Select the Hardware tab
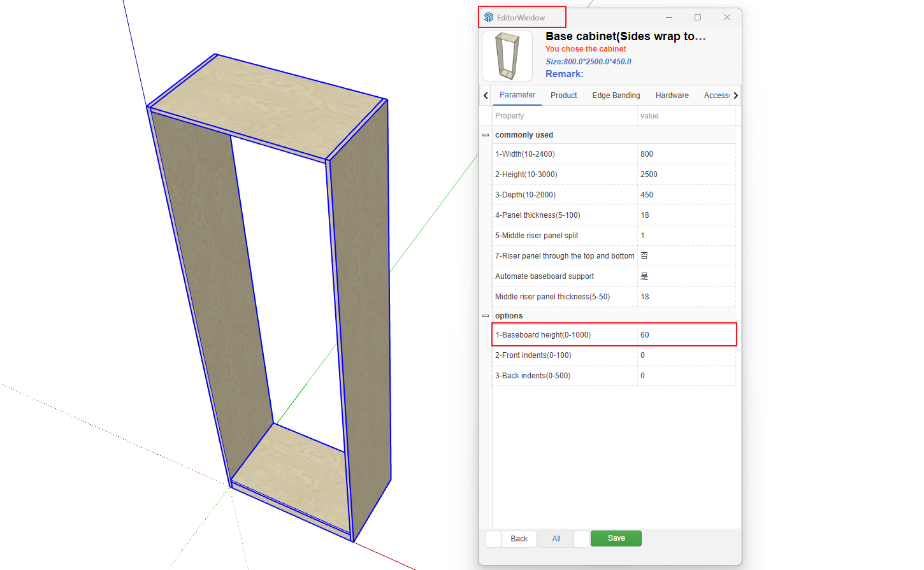 [x=672, y=96]
